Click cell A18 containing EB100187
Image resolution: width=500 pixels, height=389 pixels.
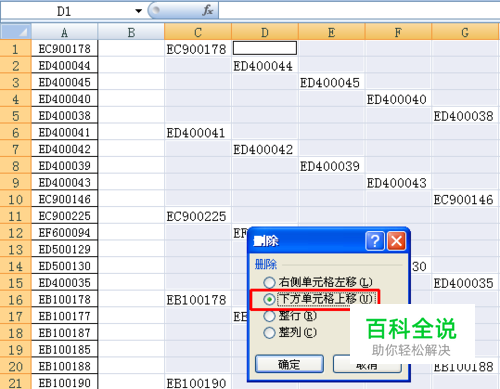pyautogui.click(x=64, y=333)
